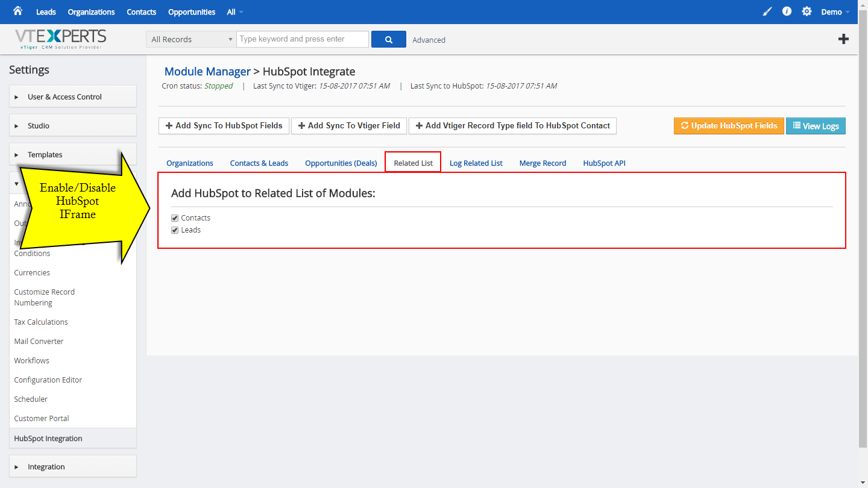Image resolution: width=868 pixels, height=488 pixels.
Task: Click Add Sync To HubSpot Fields
Action: click(x=224, y=125)
